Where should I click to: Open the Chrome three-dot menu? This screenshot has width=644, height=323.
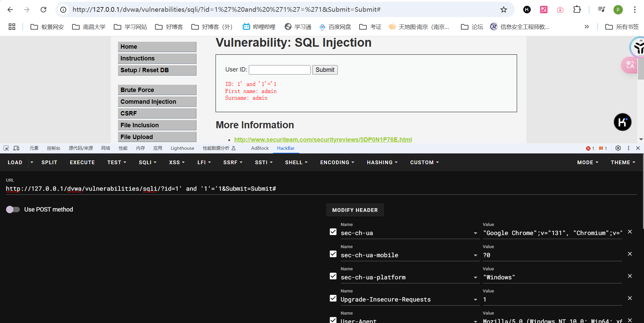click(x=635, y=10)
